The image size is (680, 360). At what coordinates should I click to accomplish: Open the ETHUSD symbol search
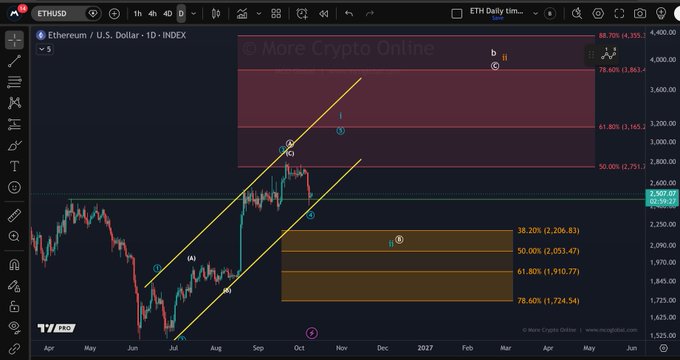[52, 14]
